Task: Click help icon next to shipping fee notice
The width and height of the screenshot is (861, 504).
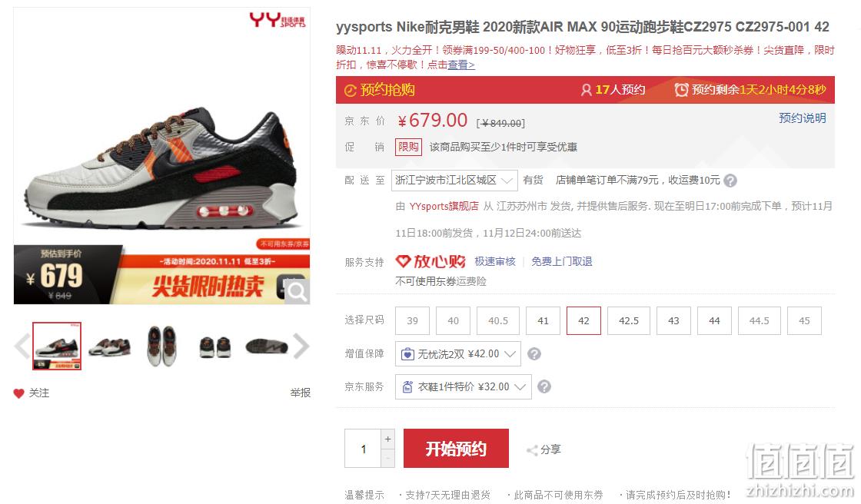Action: point(730,180)
